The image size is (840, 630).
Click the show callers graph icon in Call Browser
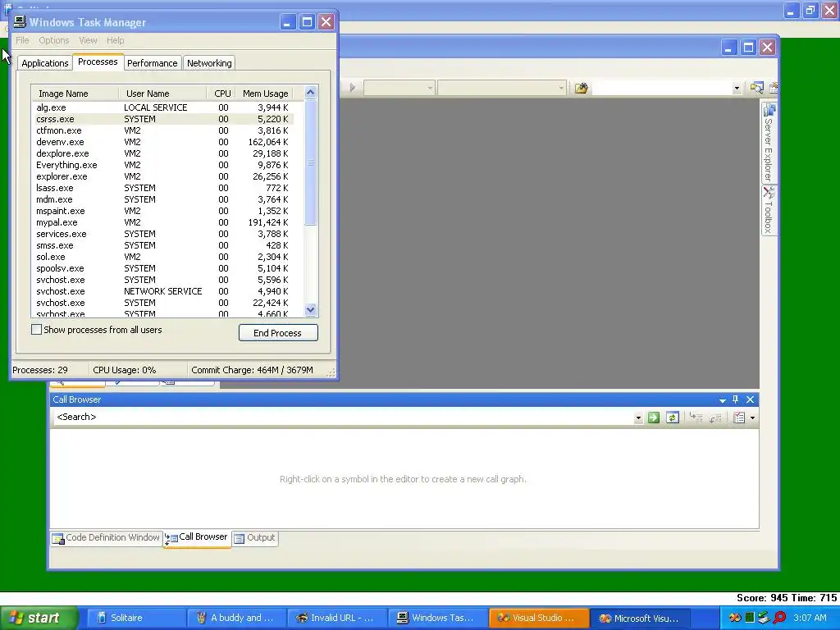696,418
